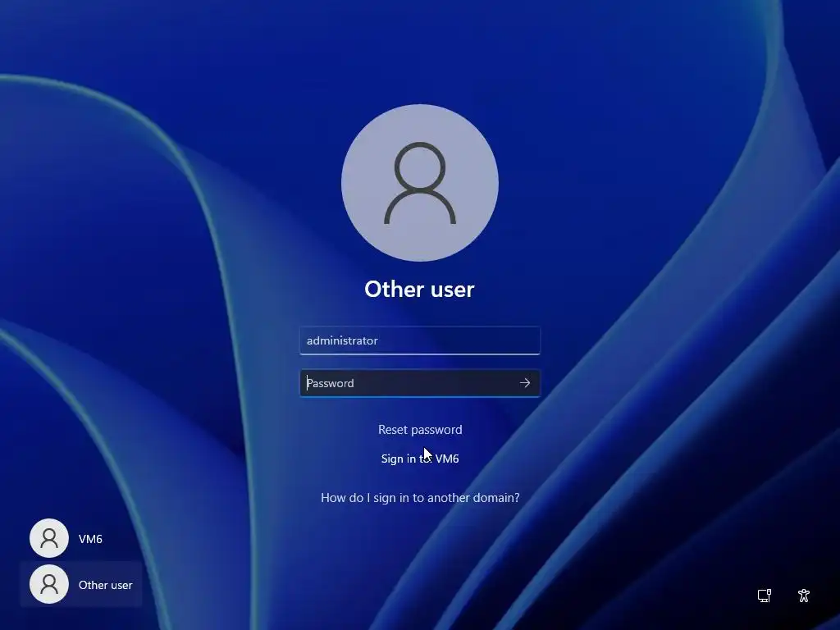The height and width of the screenshot is (630, 840).
Task: Click the administrator username field
Action: pos(420,340)
